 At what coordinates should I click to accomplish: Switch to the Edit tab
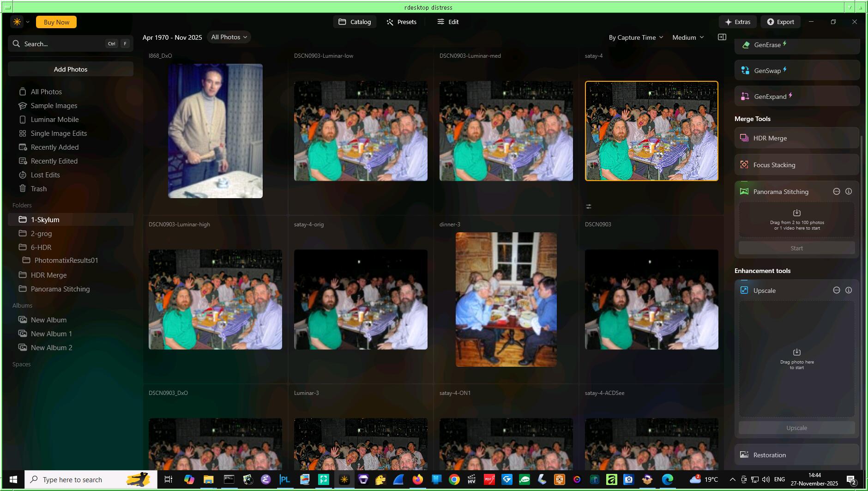(x=448, y=22)
